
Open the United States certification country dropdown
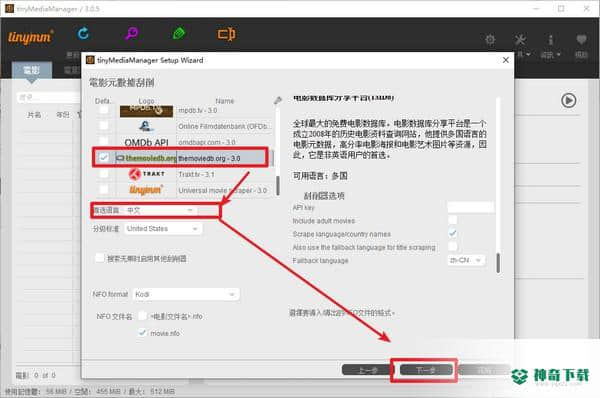(163, 229)
